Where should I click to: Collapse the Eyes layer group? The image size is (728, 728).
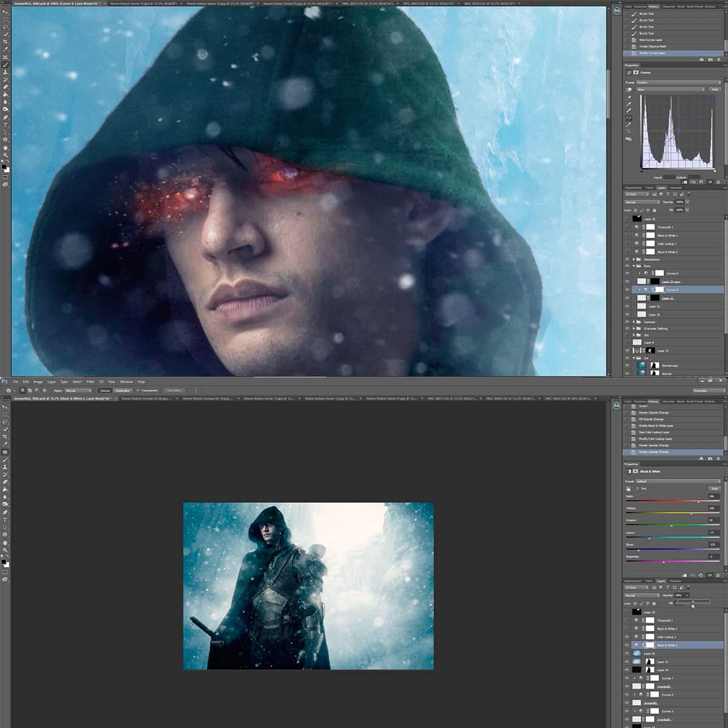[x=635, y=266]
